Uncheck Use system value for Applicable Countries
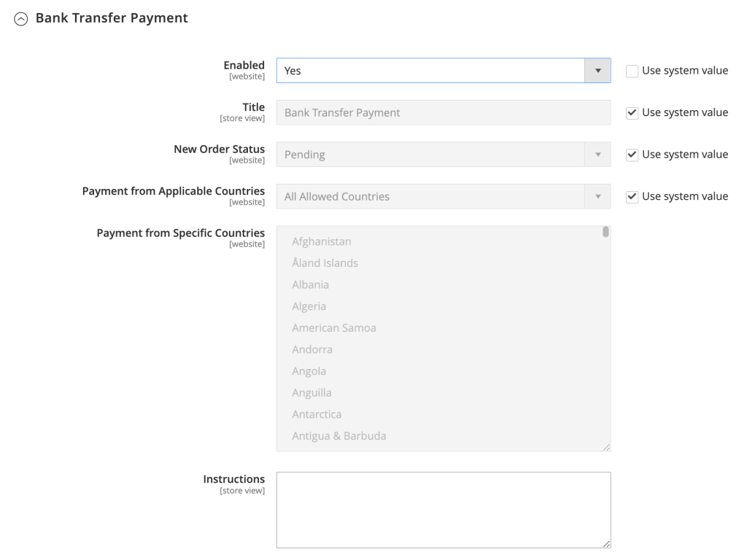The width and height of the screenshot is (747, 560). [x=632, y=196]
